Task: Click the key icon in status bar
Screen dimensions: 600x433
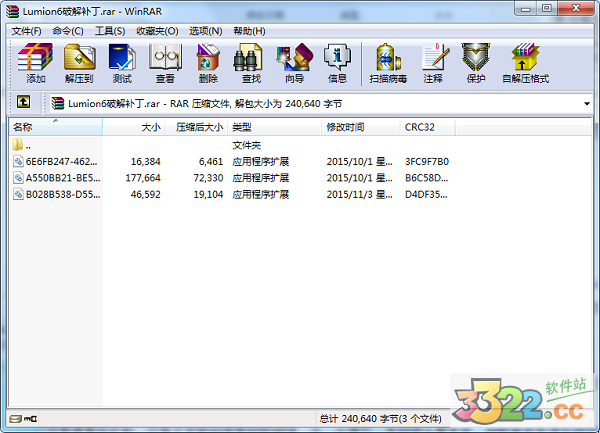Action: [x=31, y=418]
